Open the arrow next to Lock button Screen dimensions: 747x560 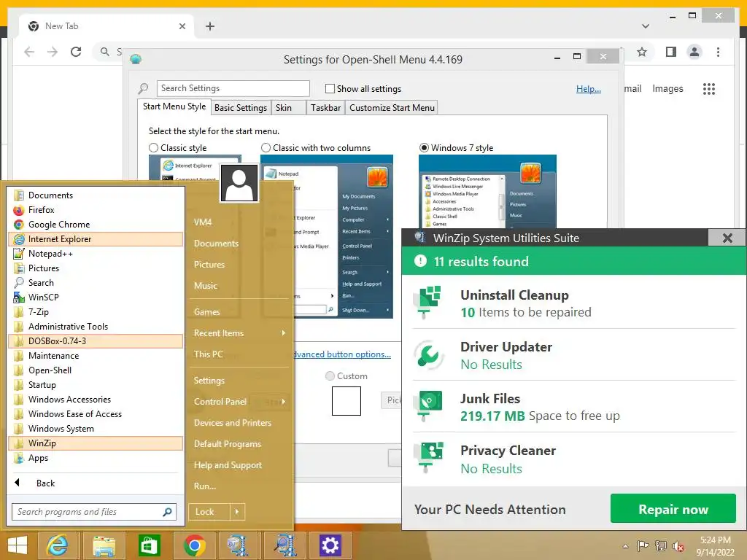[237, 512]
